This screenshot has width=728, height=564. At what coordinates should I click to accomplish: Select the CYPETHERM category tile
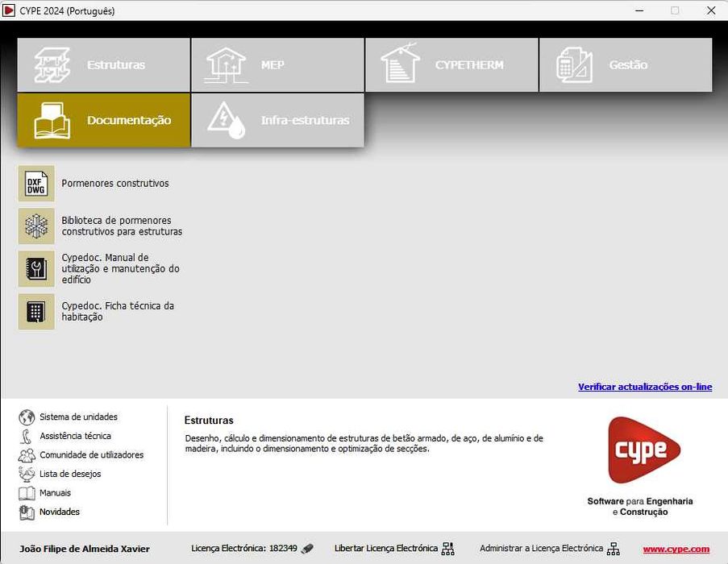451,65
